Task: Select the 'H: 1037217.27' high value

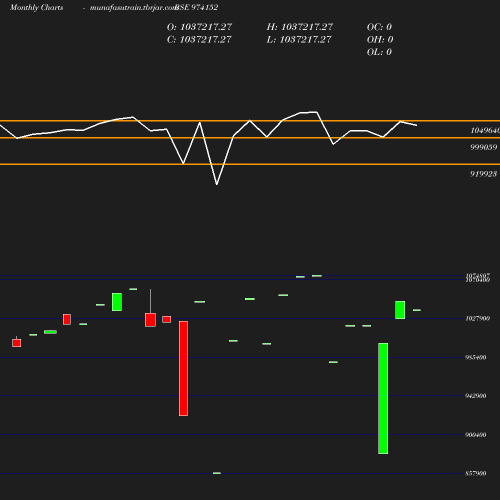Action: [300, 27]
